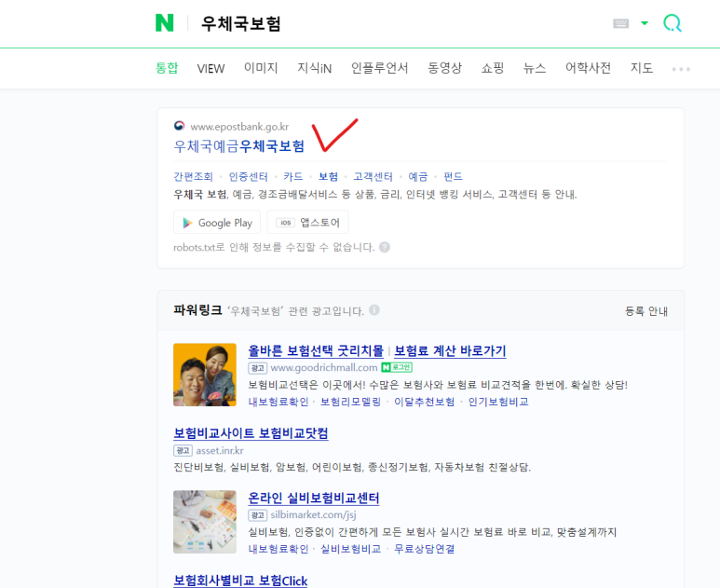Go to the 지식iN tab
Image resolution: width=720 pixels, height=588 pixels.
pyautogui.click(x=315, y=68)
